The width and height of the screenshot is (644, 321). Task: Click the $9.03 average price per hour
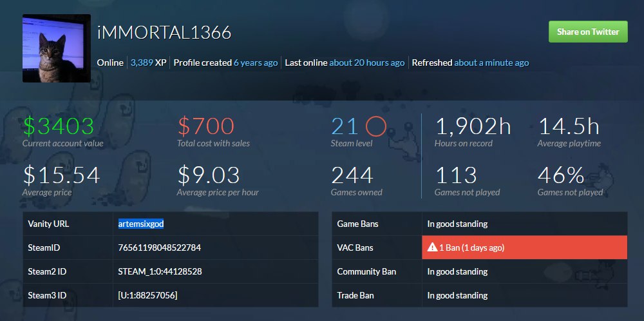[x=209, y=175]
